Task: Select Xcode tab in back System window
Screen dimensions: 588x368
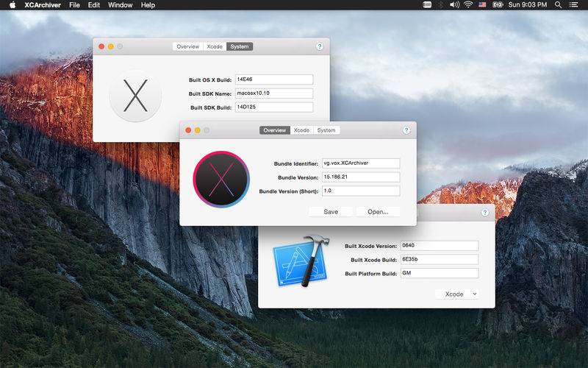Action: click(x=215, y=46)
